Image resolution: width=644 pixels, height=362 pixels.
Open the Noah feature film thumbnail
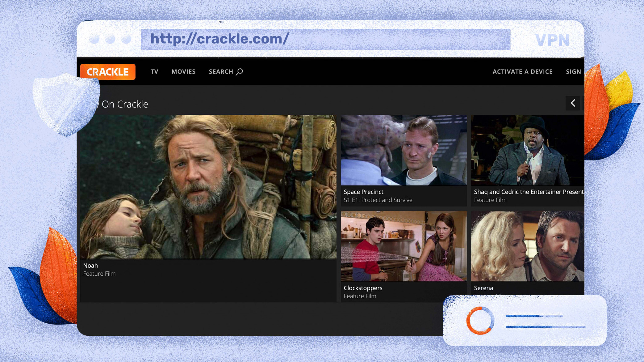click(x=208, y=187)
